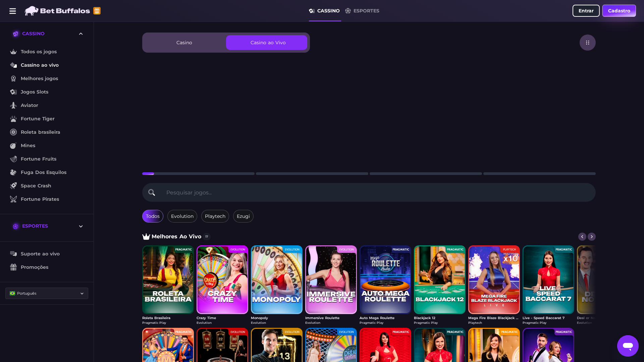Click the Fortune Pirates crossed swords icon
This screenshot has width=644, height=362.
pyautogui.click(x=13, y=199)
